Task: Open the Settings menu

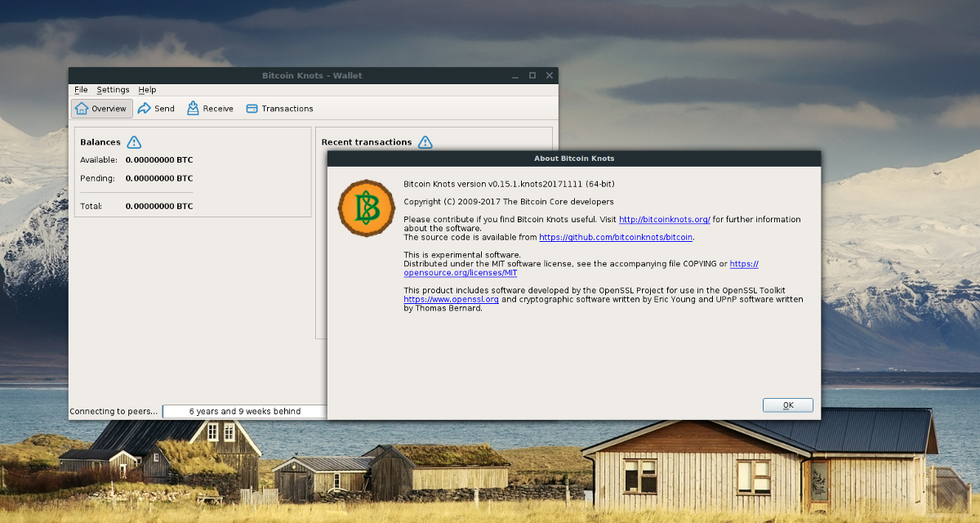Action: (113, 90)
